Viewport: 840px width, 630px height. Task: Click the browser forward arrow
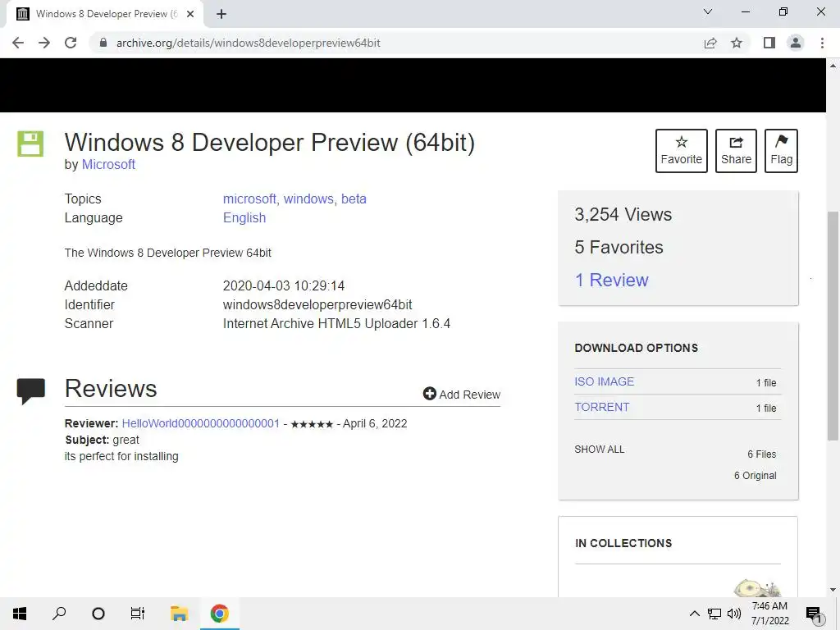(44, 43)
